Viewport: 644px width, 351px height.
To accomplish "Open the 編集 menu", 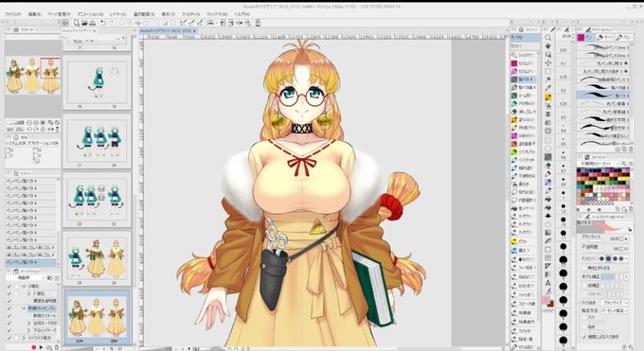I will (x=34, y=14).
